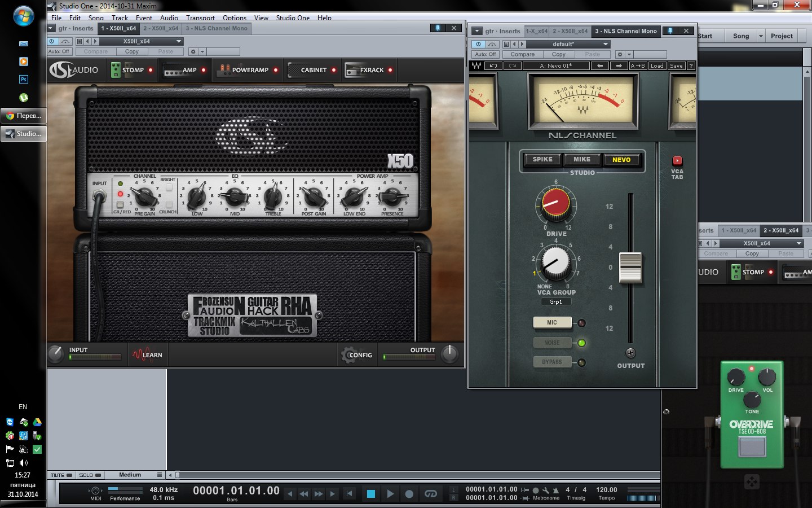Toggle the NOISE button in NLS
The image size is (812, 508).
tap(552, 343)
